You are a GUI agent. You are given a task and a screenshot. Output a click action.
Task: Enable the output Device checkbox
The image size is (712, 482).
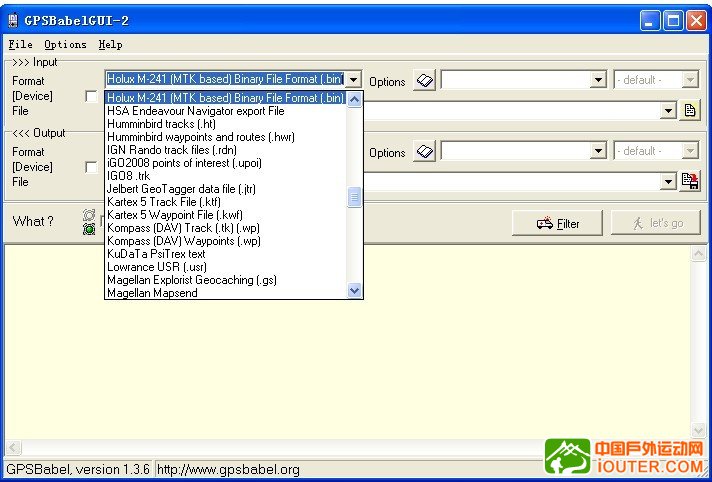click(92, 168)
